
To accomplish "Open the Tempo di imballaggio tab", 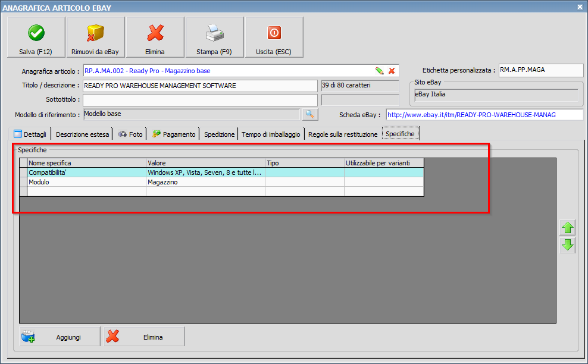I will pyautogui.click(x=271, y=134).
